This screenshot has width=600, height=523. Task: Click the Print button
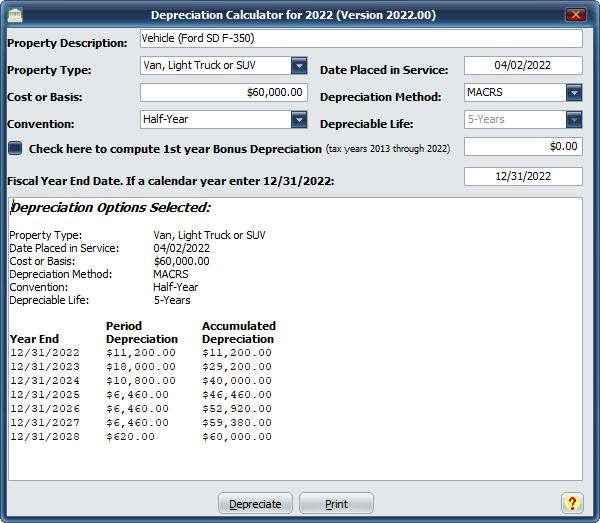pos(336,503)
